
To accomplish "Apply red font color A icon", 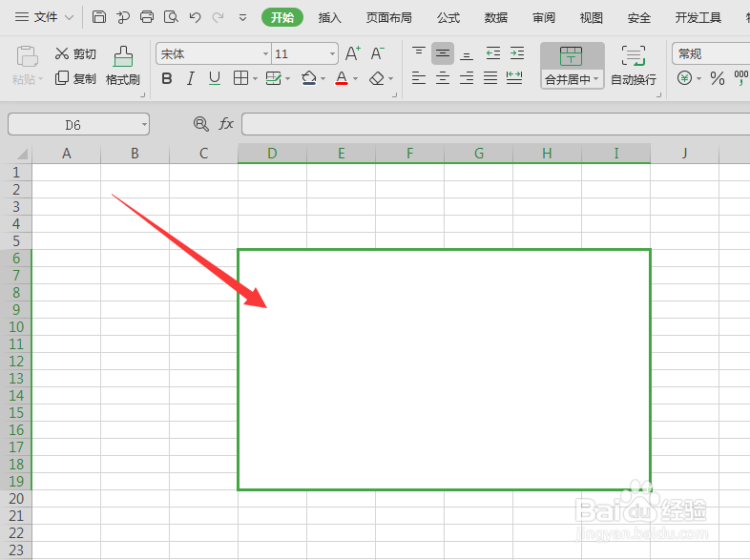I will 342,78.
